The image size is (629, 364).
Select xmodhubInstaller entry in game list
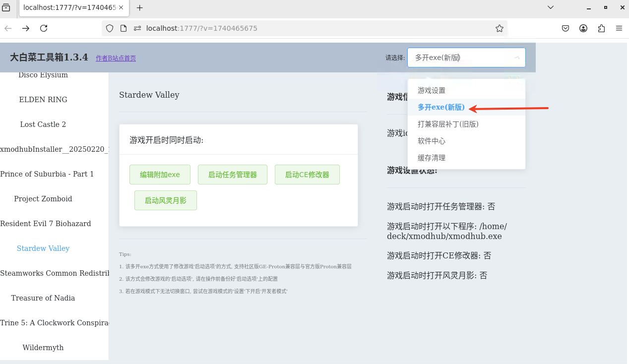pos(54,149)
